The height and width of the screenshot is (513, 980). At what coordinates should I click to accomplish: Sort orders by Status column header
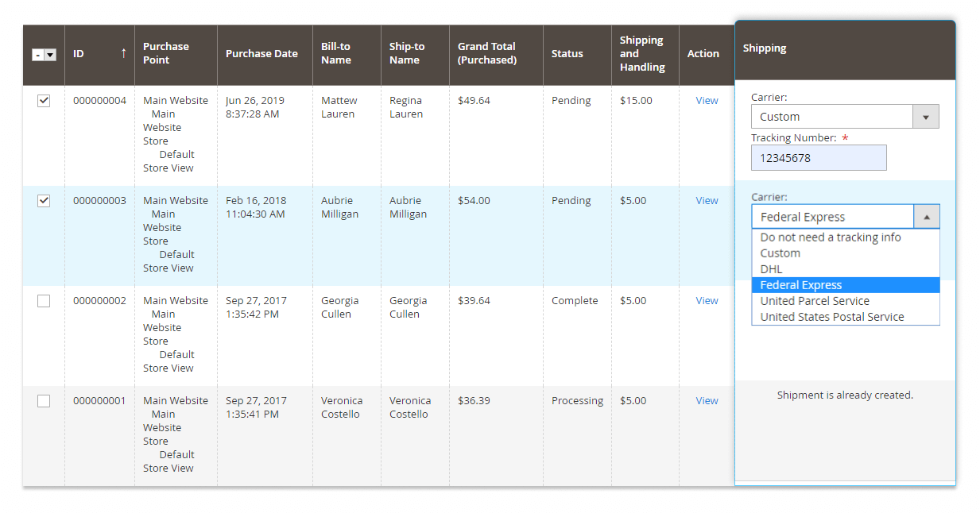point(567,54)
